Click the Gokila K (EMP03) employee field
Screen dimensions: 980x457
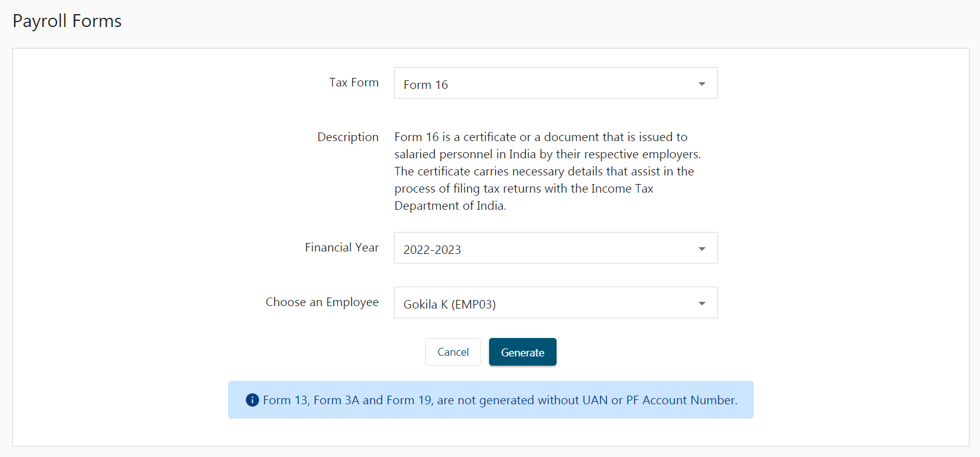tap(555, 302)
